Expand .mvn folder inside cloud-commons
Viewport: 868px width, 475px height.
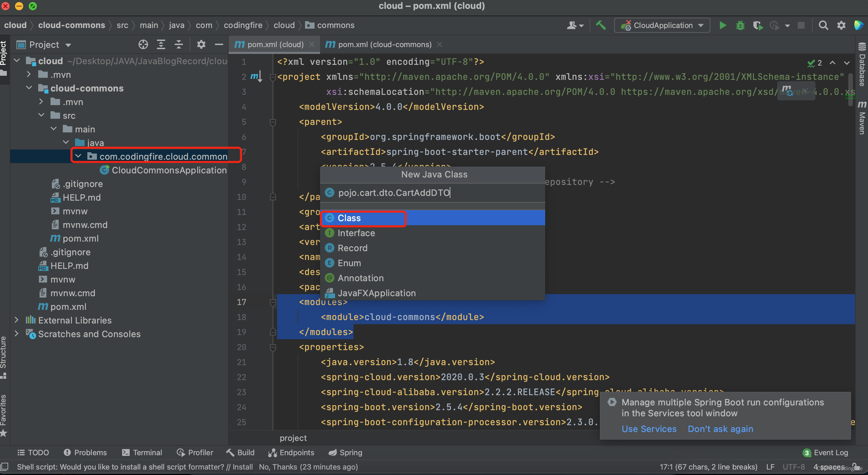[41, 102]
